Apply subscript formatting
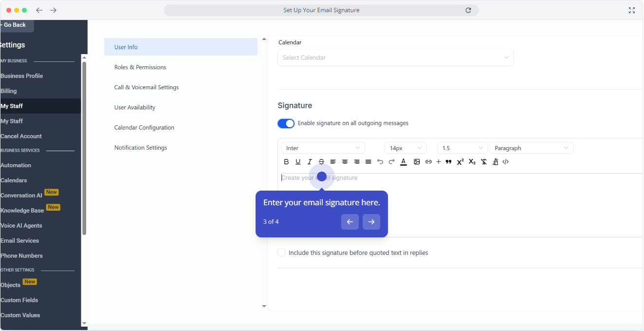The image size is (644, 331). click(x=472, y=162)
